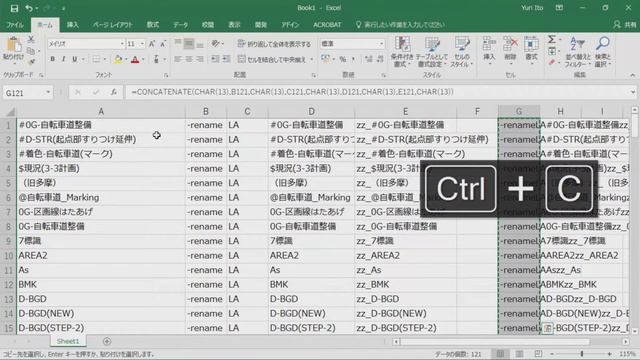Toggle Italic formatting

(63, 60)
